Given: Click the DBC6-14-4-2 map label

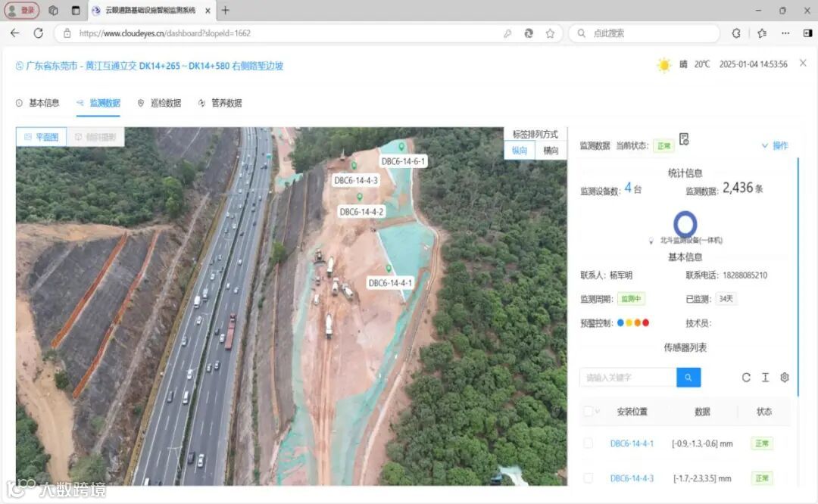Looking at the screenshot, I should click(361, 212).
